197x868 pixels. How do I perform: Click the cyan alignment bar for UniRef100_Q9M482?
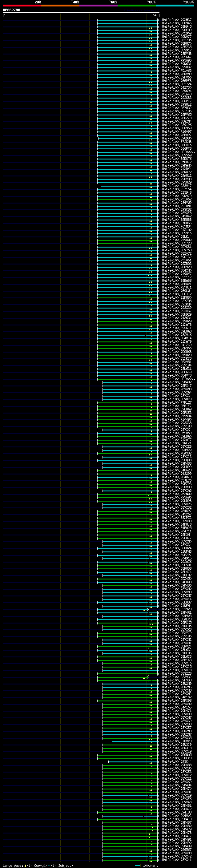coord(131,382)
